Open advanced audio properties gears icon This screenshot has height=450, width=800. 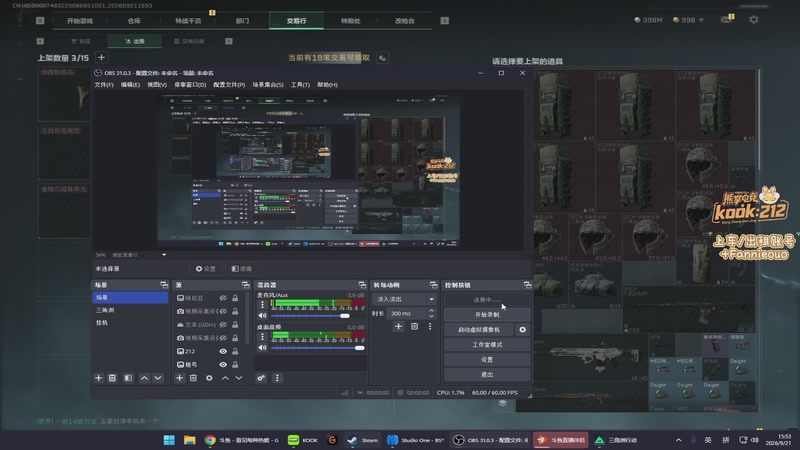pos(261,378)
